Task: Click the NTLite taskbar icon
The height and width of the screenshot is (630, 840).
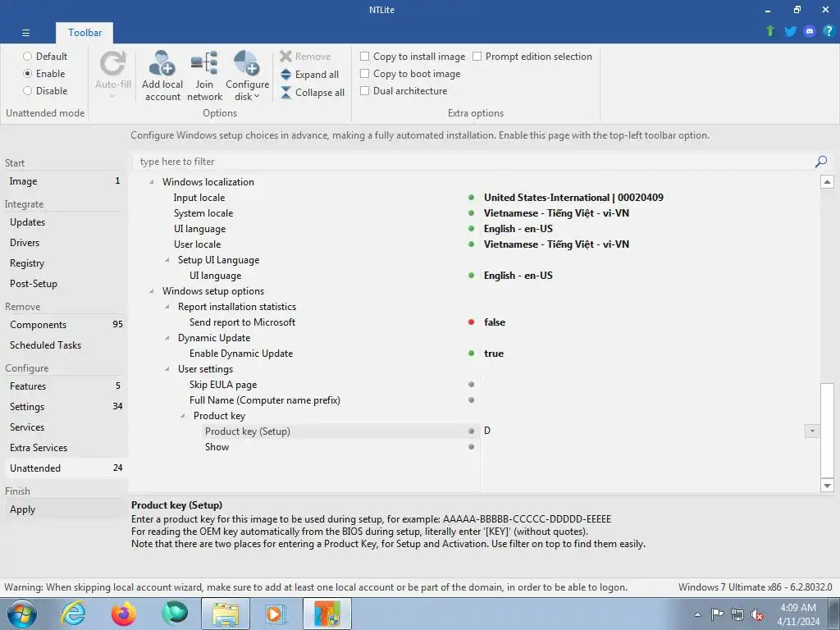Action: click(x=327, y=614)
